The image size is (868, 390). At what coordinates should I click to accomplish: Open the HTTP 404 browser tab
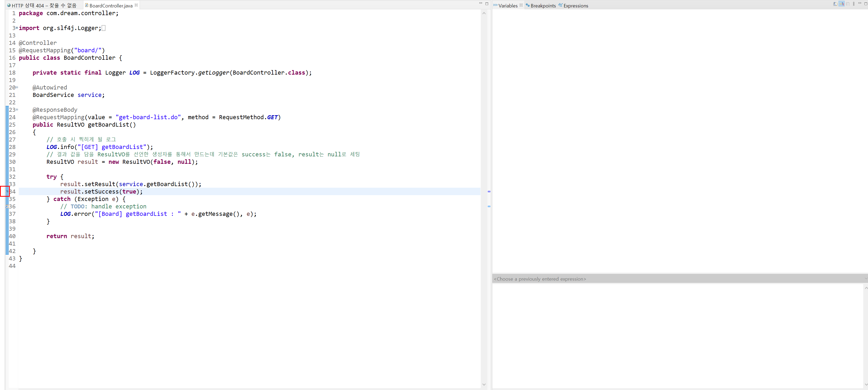coord(42,6)
